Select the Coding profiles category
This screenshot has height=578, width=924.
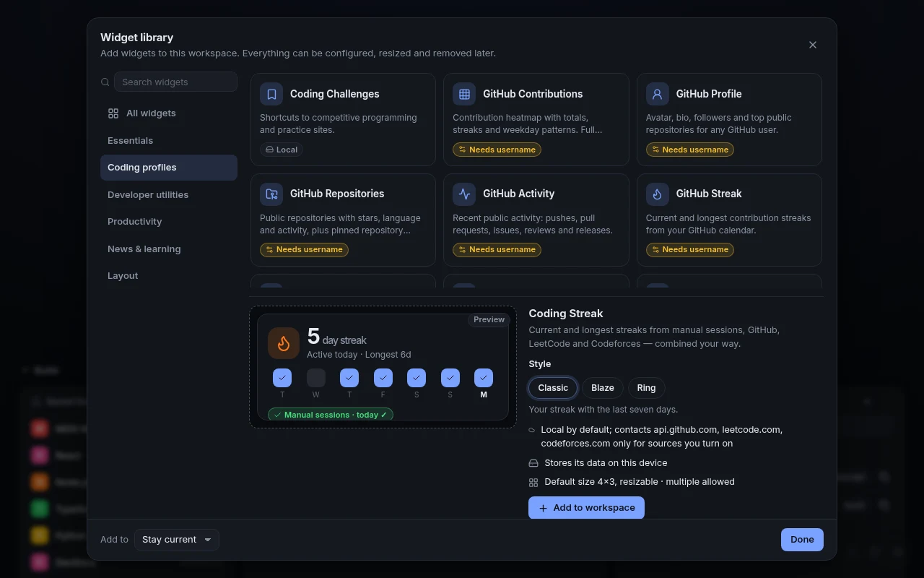click(x=169, y=168)
